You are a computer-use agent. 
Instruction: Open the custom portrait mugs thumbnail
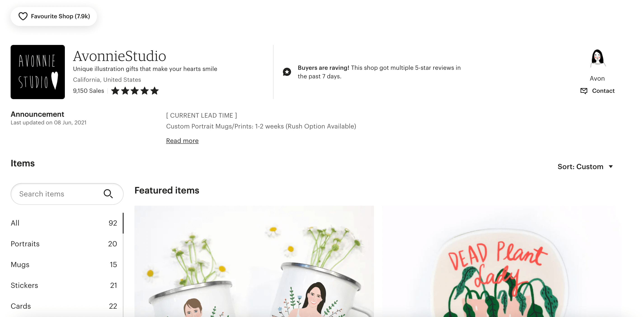(x=254, y=261)
